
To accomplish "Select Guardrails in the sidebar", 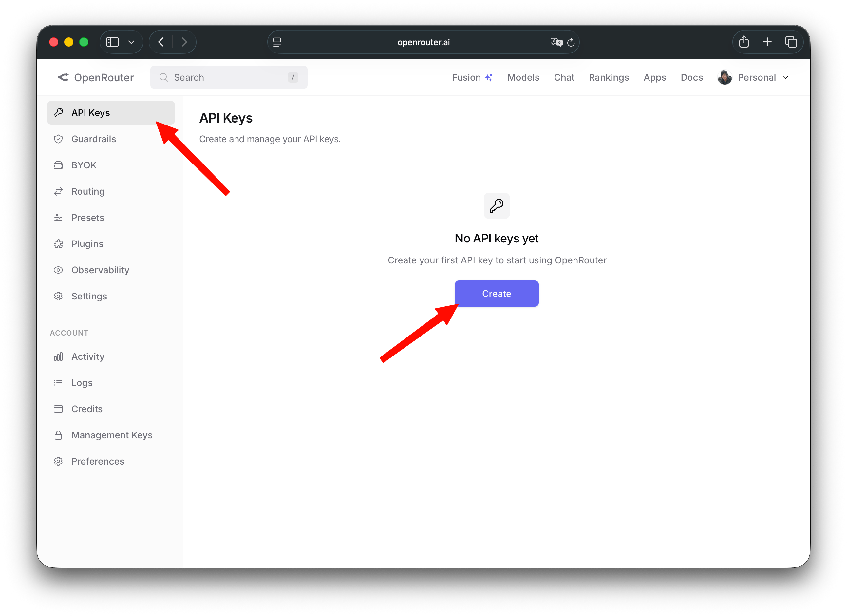I will pos(93,139).
